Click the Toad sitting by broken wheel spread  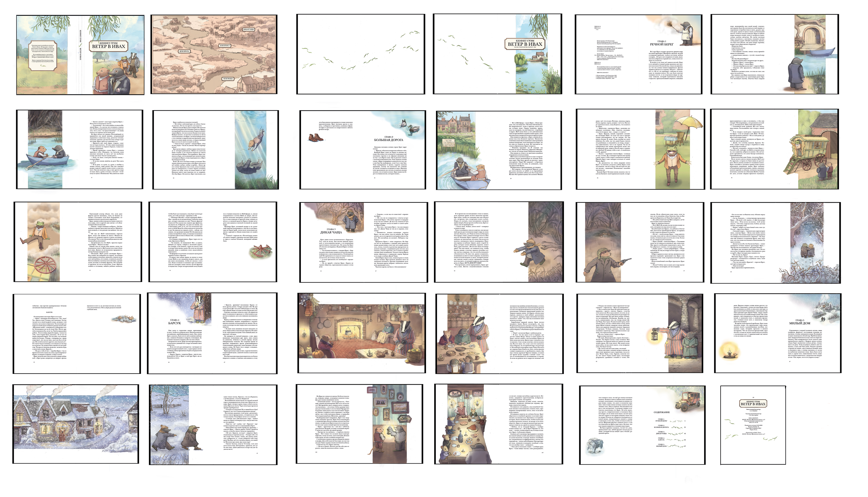click(78, 242)
